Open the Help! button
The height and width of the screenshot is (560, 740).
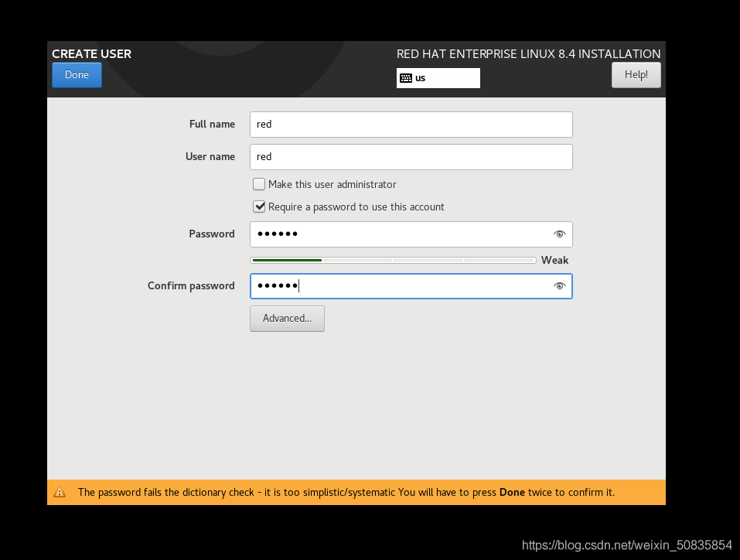pyautogui.click(x=636, y=74)
